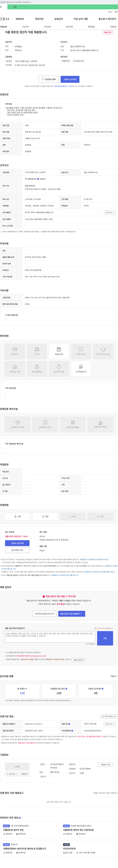Click the 이메일 지원 button
The width and height of the screenshot is (118, 868).
pyautogui.click(x=17, y=550)
